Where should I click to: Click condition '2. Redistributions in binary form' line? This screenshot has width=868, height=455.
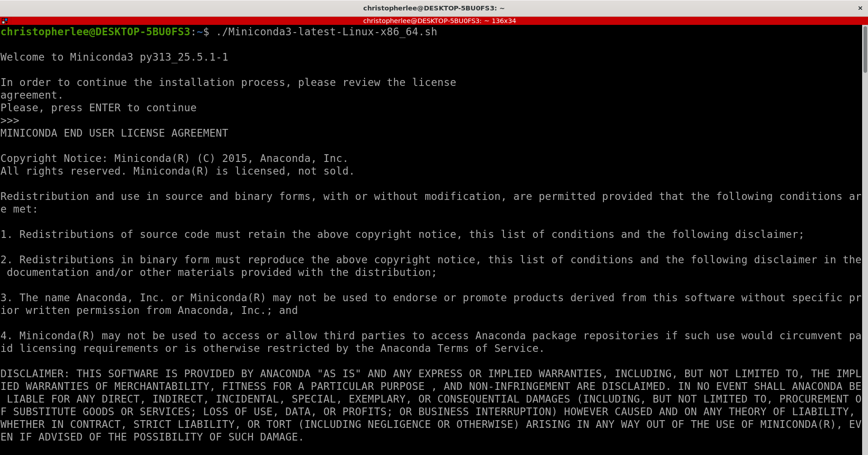coord(431,260)
